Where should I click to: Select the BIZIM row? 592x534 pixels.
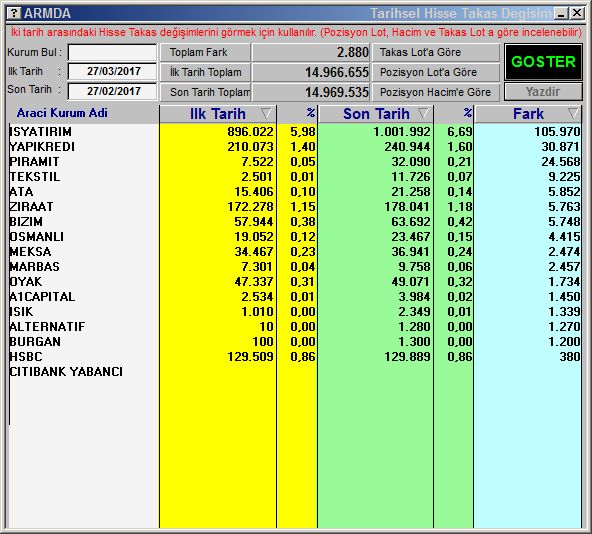coord(295,222)
